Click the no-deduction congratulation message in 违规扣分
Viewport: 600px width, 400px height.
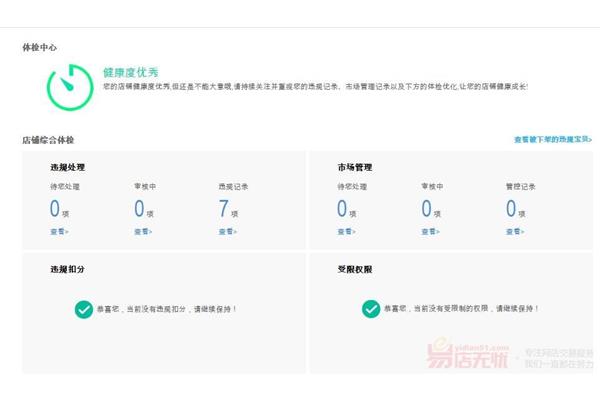166,309
